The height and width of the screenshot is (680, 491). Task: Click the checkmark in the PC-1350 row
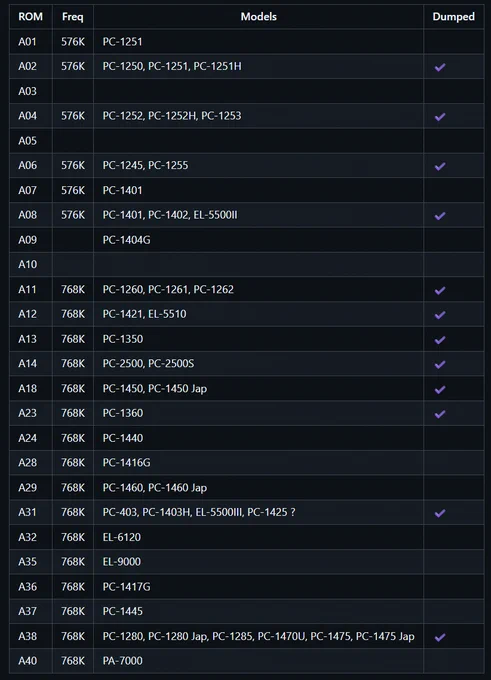[x=440, y=340]
